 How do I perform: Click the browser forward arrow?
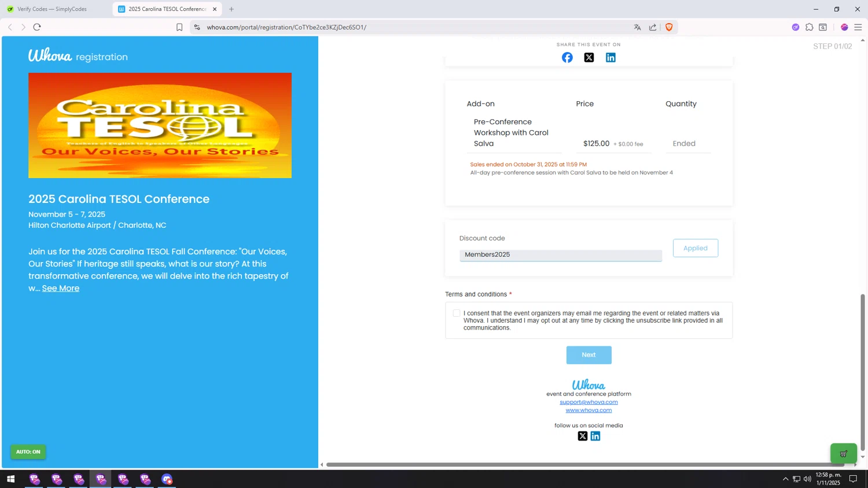[x=23, y=27]
